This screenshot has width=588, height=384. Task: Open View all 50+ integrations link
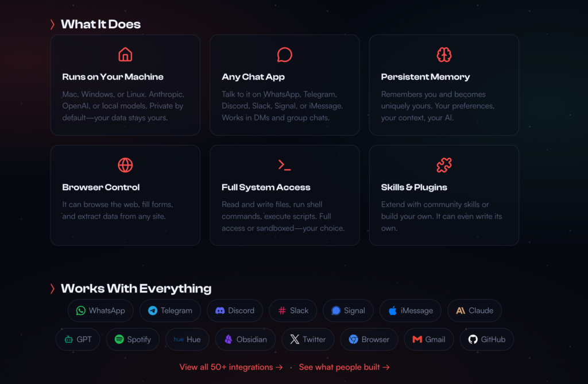pyautogui.click(x=231, y=367)
